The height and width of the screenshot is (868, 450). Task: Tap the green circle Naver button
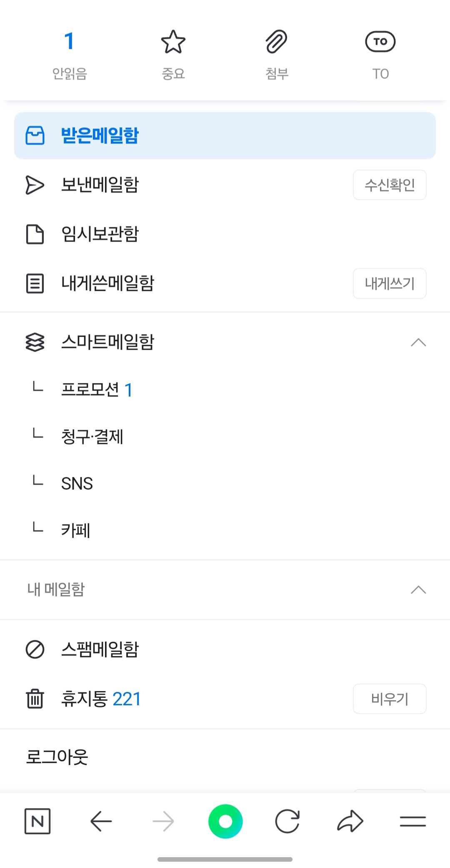[x=225, y=821]
